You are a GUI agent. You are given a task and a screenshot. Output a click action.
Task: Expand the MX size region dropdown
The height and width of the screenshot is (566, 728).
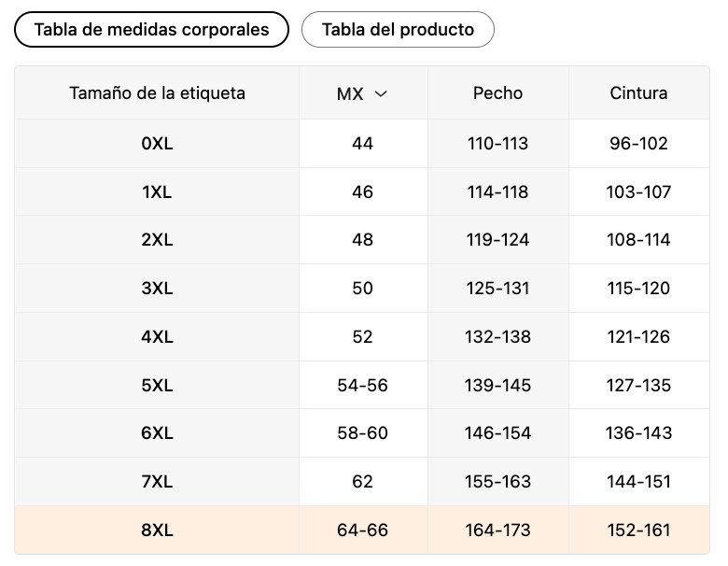click(362, 93)
